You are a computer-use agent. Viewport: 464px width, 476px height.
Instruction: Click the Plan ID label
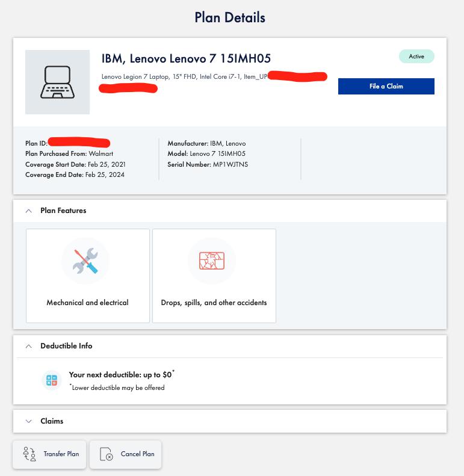click(x=37, y=143)
